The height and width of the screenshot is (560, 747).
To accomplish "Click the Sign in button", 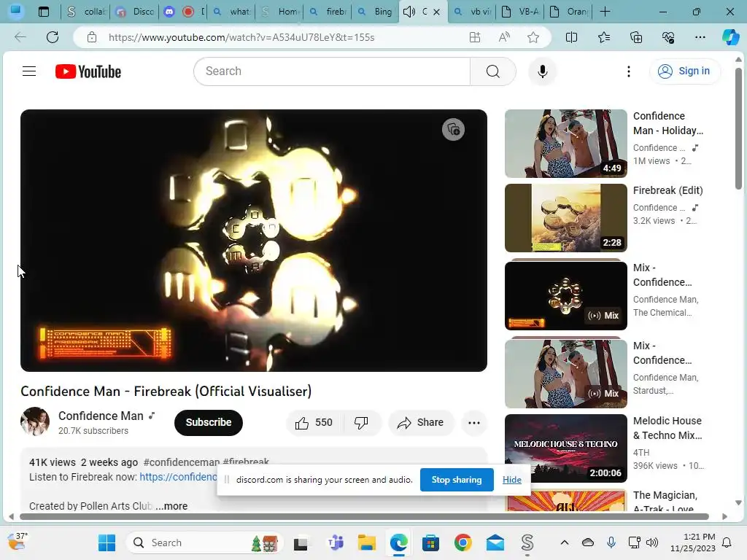I will coord(684,71).
